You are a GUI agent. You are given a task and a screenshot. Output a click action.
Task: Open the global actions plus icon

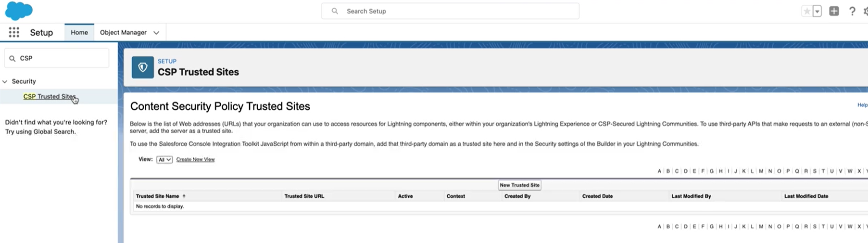click(834, 11)
